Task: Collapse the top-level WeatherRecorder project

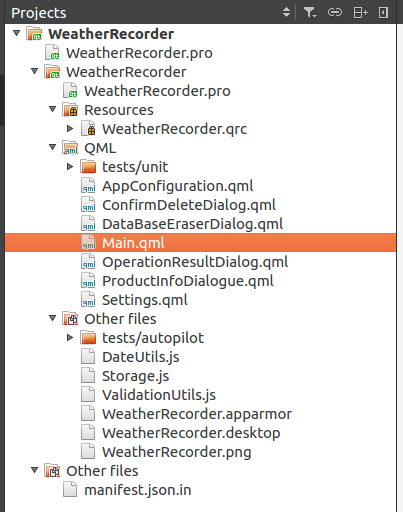Action: point(17,33)
